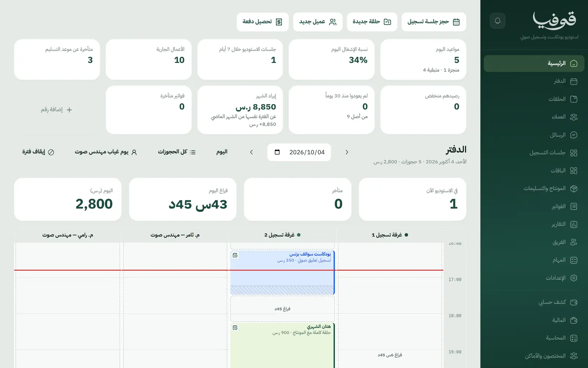The width and height of the screenshot is (588, 368).
Task: Open الفواتير invoices page
Action: click(534, 206)
